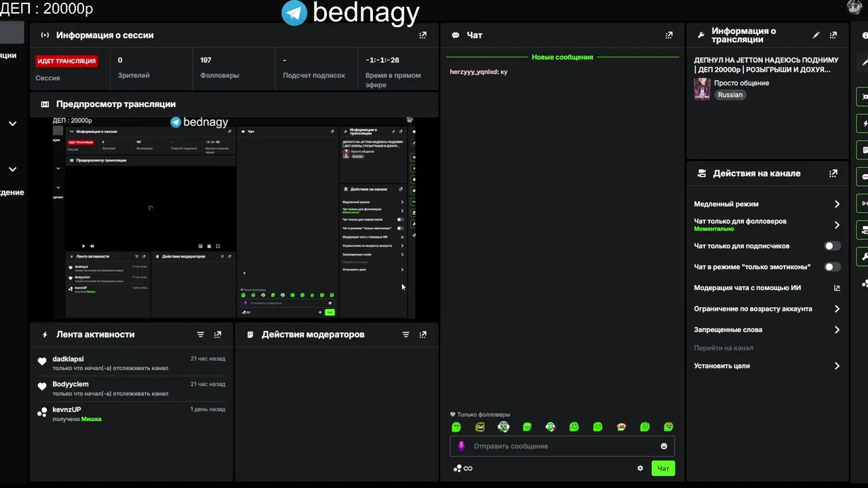Screen dimensions: 868x488
Task: Pop out the Действия модераторов panel
Action: 423,335
